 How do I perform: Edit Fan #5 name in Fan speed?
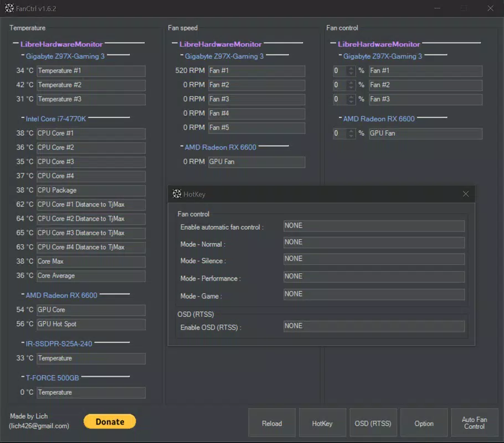[256, 128]
